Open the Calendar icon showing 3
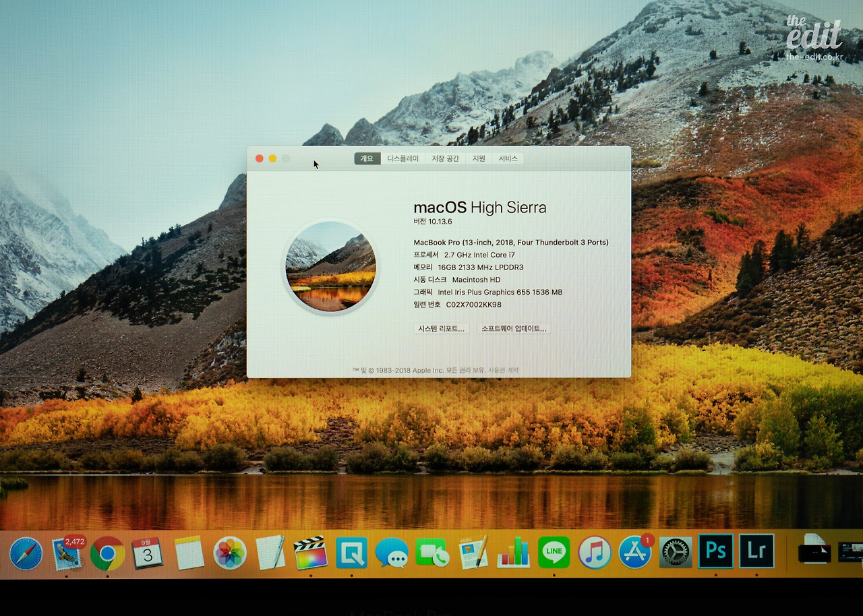Image resolution: width=863 pixels, height=616 pixels. click(x=148, y=553)
